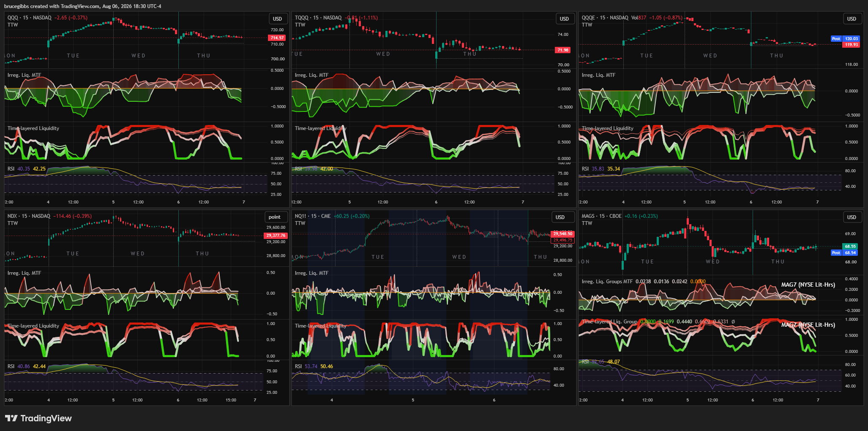Click the 29,377.76 last price label on NDX
Screen dimensions: 868x431
[276, 236]
